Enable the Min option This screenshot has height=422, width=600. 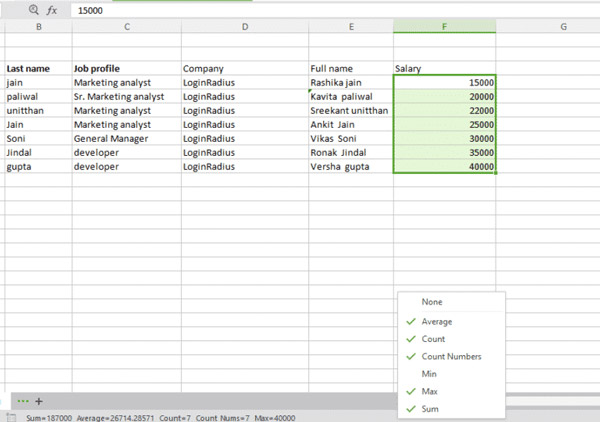click(452, 374)
